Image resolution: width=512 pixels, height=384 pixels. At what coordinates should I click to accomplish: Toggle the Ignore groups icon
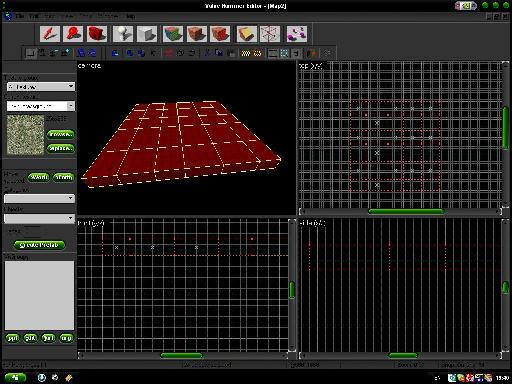(x=154, y=53)
